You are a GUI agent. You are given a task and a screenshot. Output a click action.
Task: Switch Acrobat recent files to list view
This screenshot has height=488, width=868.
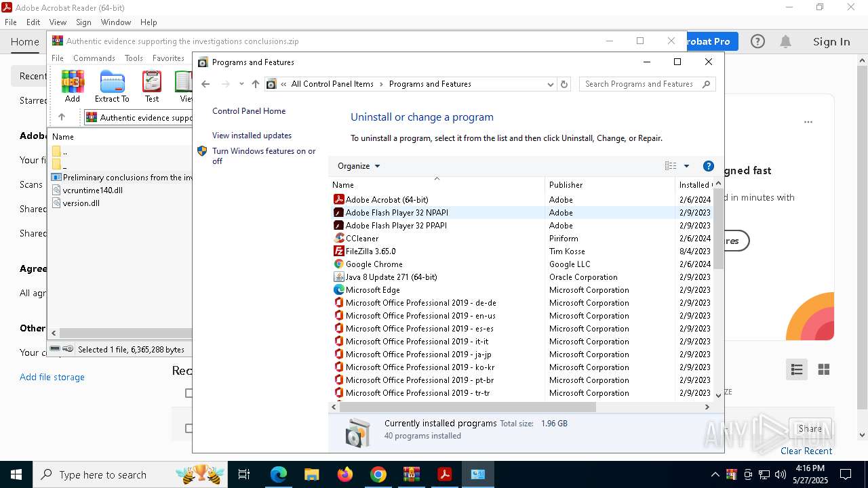tap(797, 369)
